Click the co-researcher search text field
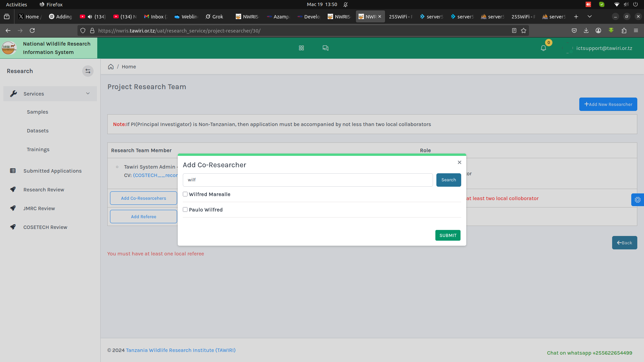644x362 pixels. pos(308,180)
